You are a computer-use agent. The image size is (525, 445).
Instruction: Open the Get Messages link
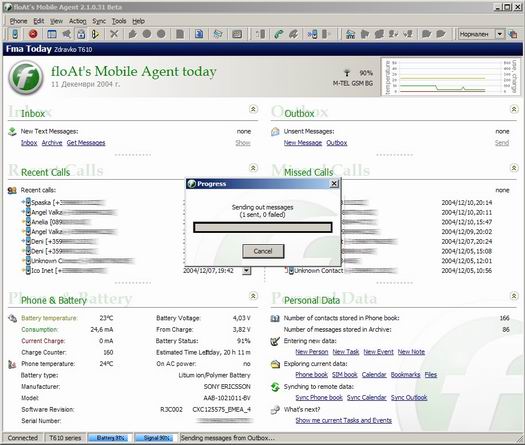click(x=86, y=143)
